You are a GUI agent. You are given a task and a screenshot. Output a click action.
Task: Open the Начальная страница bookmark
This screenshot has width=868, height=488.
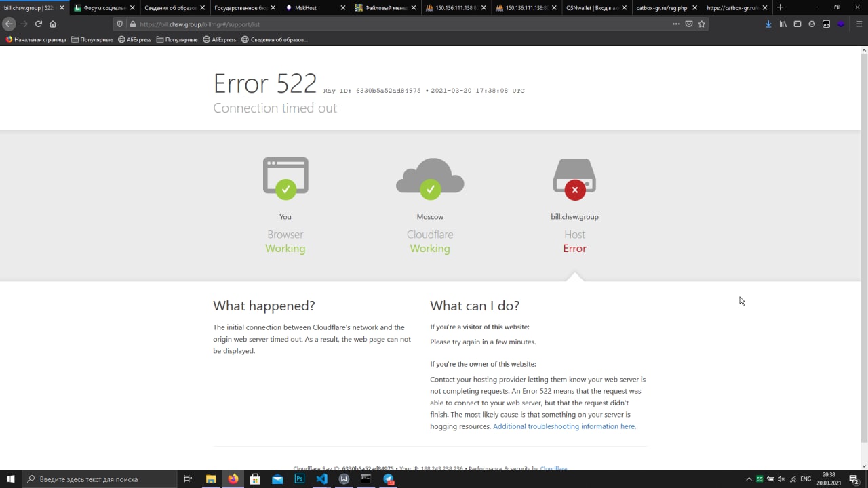point(36,39)
